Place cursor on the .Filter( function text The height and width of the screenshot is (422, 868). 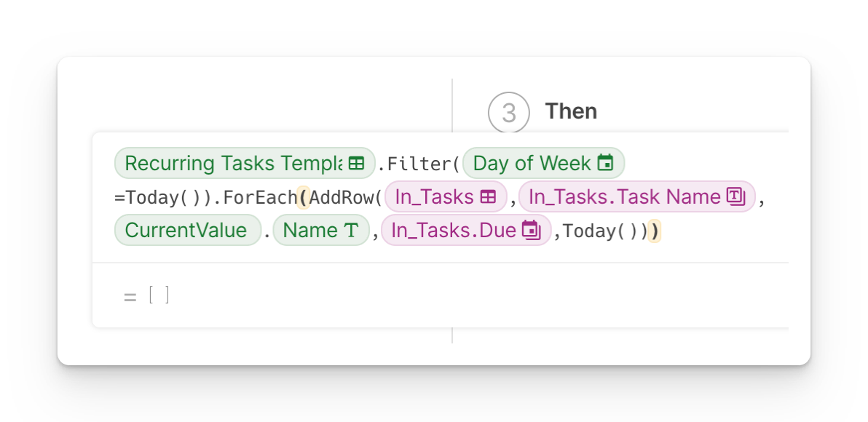(418, 164)
